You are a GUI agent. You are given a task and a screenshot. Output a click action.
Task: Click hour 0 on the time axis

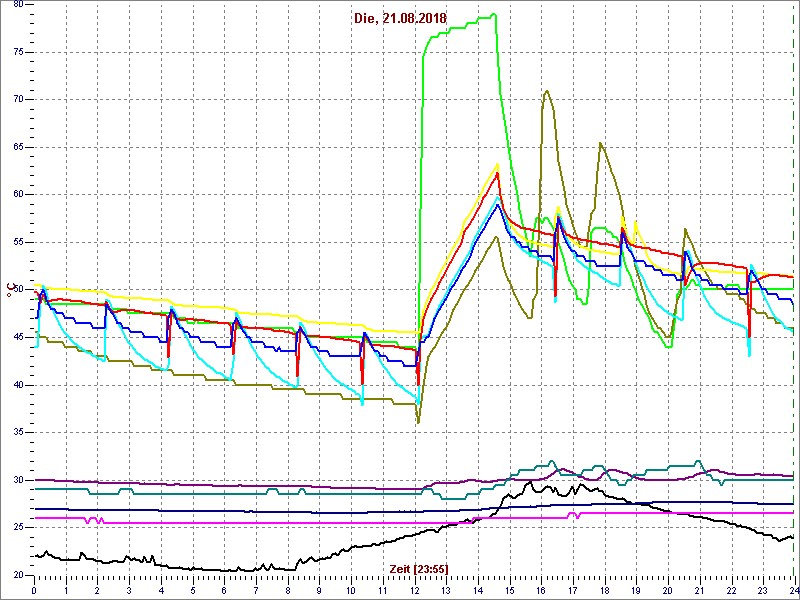[x=35, y=590]
